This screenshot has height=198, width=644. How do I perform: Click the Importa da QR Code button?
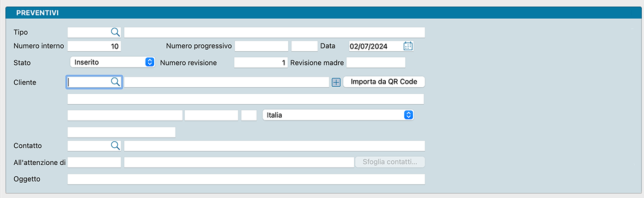coord(384,82)
